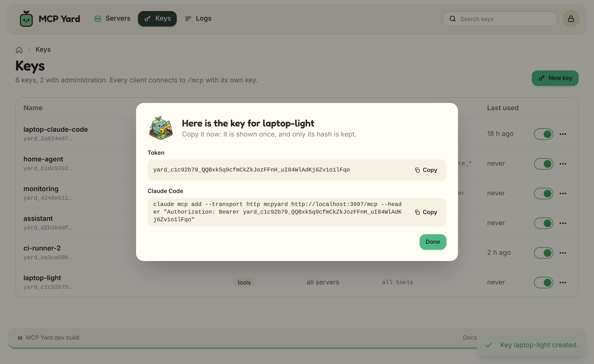The height and width of the screenshot is (364, 594).
Task: Click the Name column header
Action: 33,108
